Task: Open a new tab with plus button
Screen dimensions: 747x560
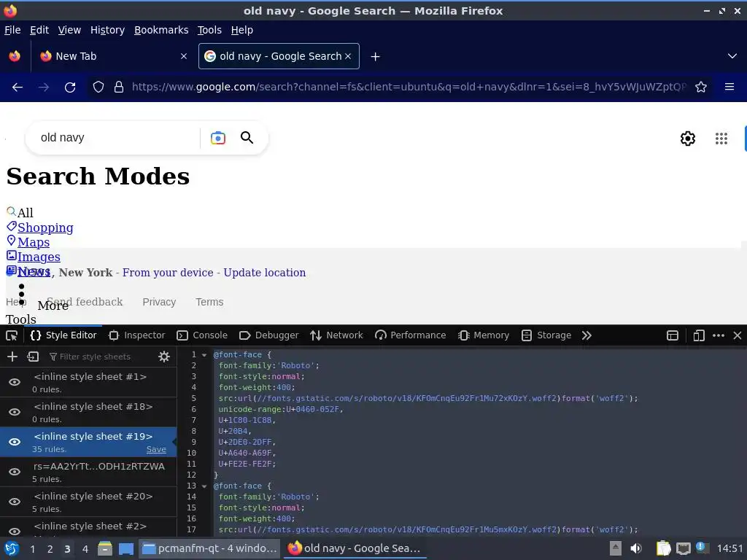Action: point(376,57)
